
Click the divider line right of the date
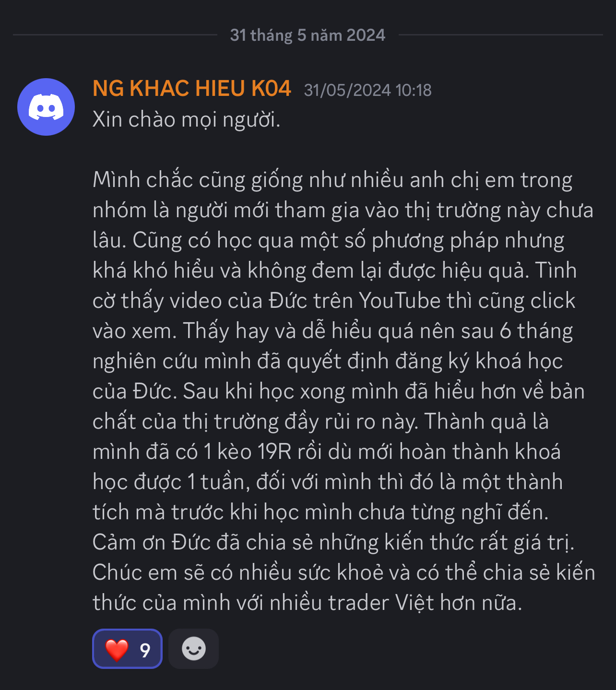[x=501, y=35]
